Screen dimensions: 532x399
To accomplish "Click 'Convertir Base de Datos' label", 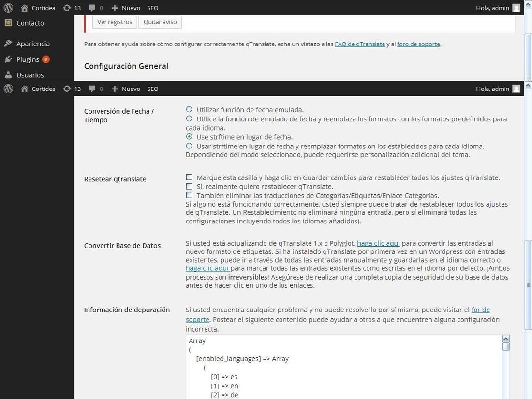I will [122, 246].
